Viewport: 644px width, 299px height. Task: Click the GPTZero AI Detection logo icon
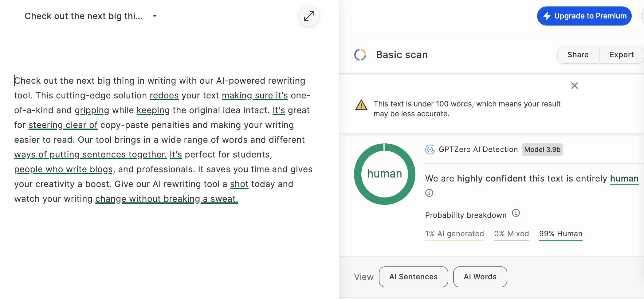430,149
